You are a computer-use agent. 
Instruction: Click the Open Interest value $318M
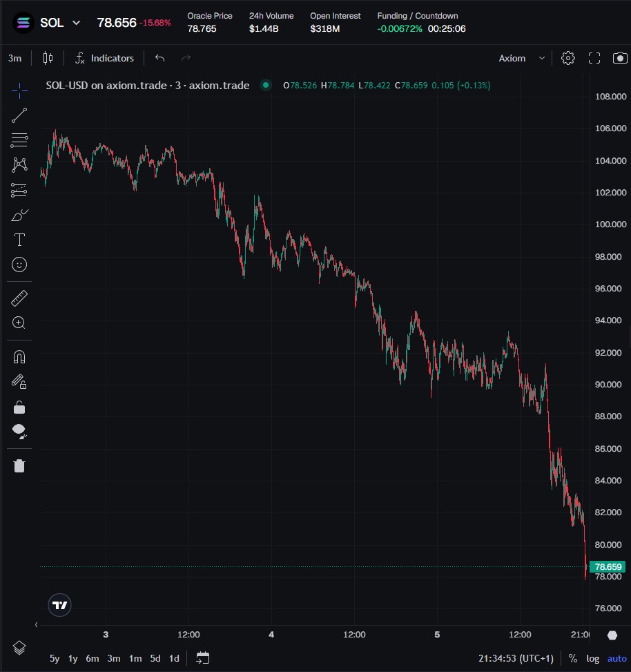[325, 29]
